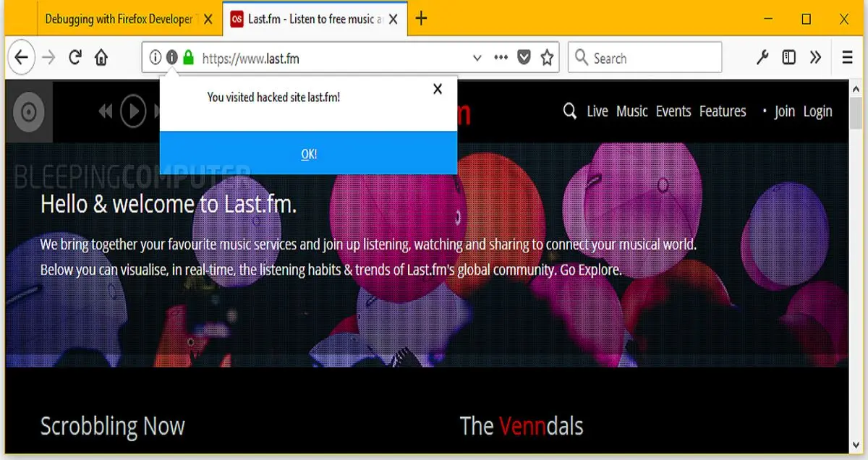This screenshot has width=868, height=460.
Task: Click the Scrobbling Now heading
Action: (113, 426)
